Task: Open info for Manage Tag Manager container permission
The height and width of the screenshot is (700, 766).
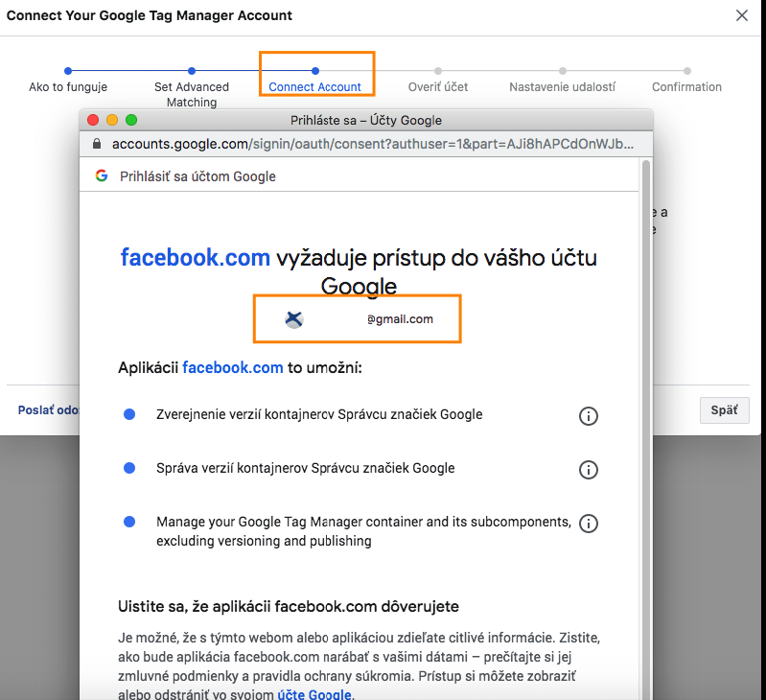Action: coord(589,523)
